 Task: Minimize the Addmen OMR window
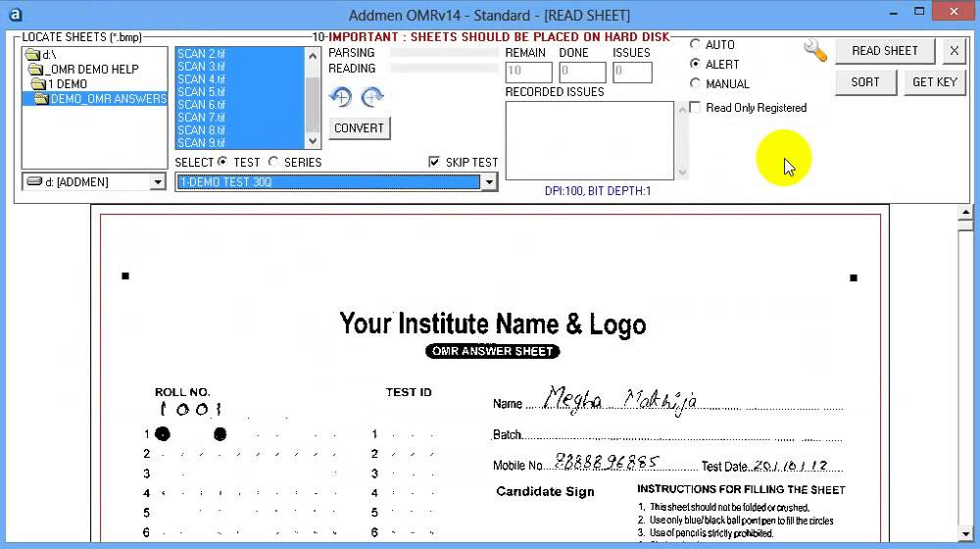tap(894, 13)
